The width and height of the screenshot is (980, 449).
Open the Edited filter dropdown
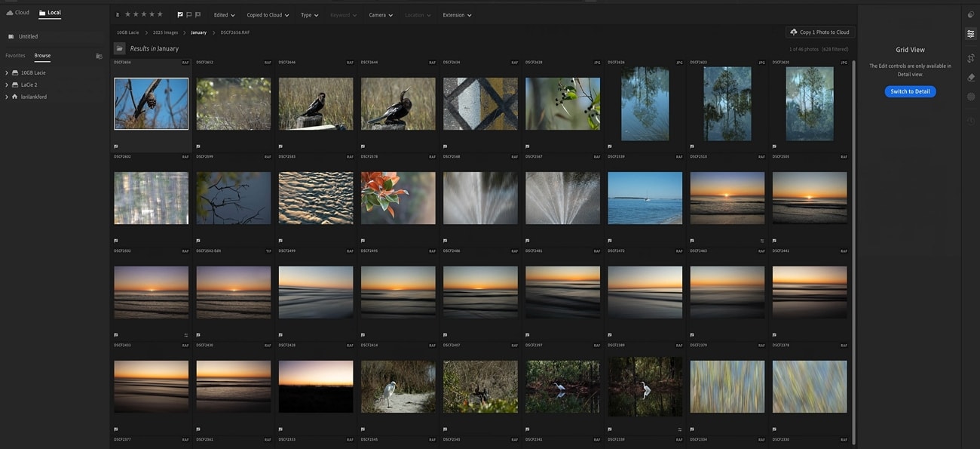coord(224,15)
